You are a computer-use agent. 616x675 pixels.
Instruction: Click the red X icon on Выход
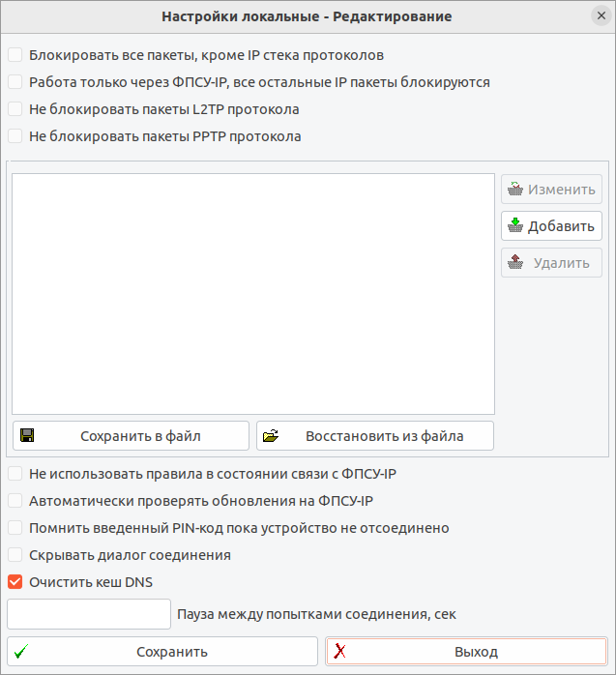(x=340, y=652)
